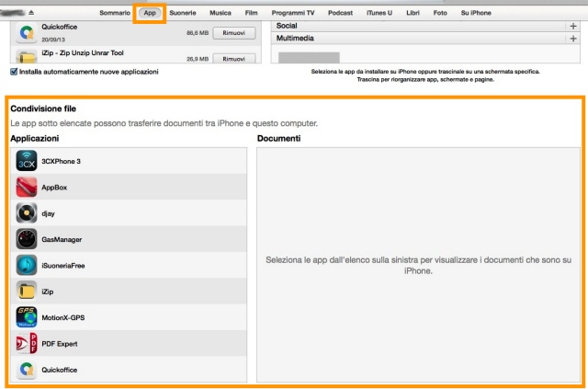Click the Documenti list empty panel
Screen dimensions: 588x389
(x=418, y=265)
